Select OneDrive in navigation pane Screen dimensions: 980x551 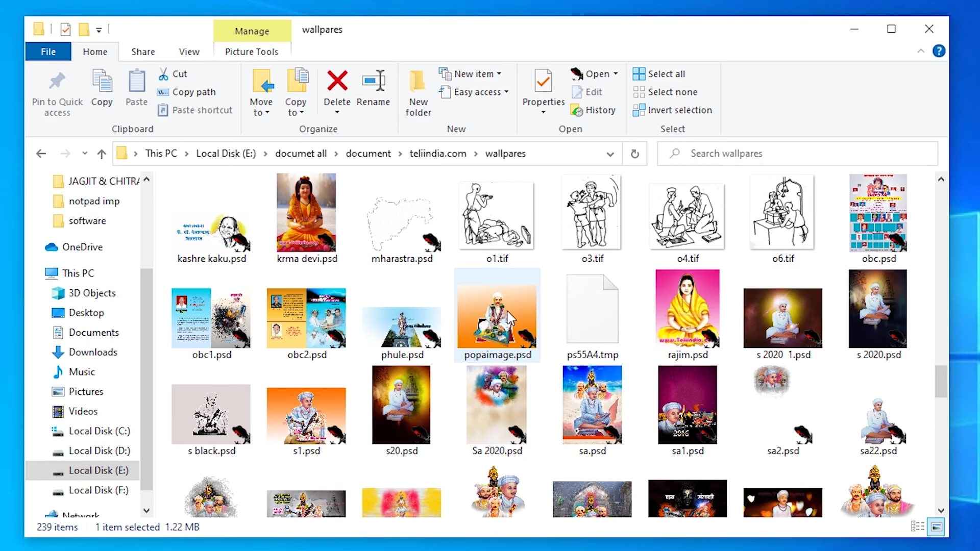[74, 247]
